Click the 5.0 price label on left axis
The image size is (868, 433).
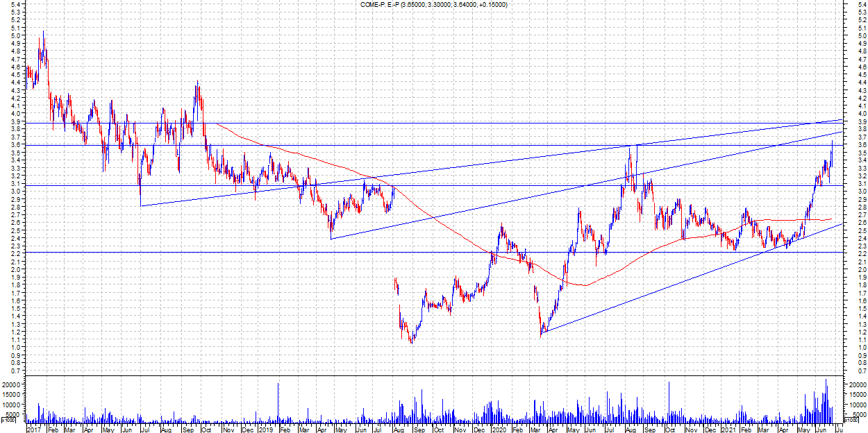point(15,36)
